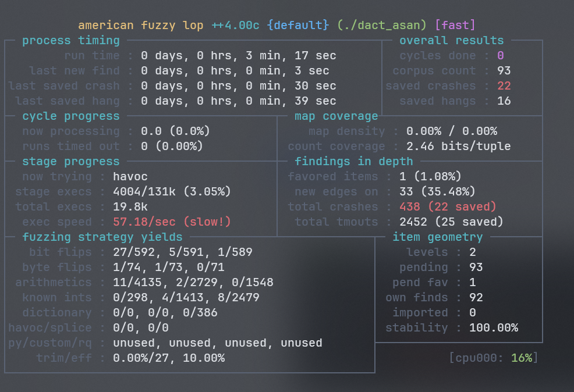Screen dimensions: 574x392
Task: Click the saved crashes value '22'
Action: point(504,85)
